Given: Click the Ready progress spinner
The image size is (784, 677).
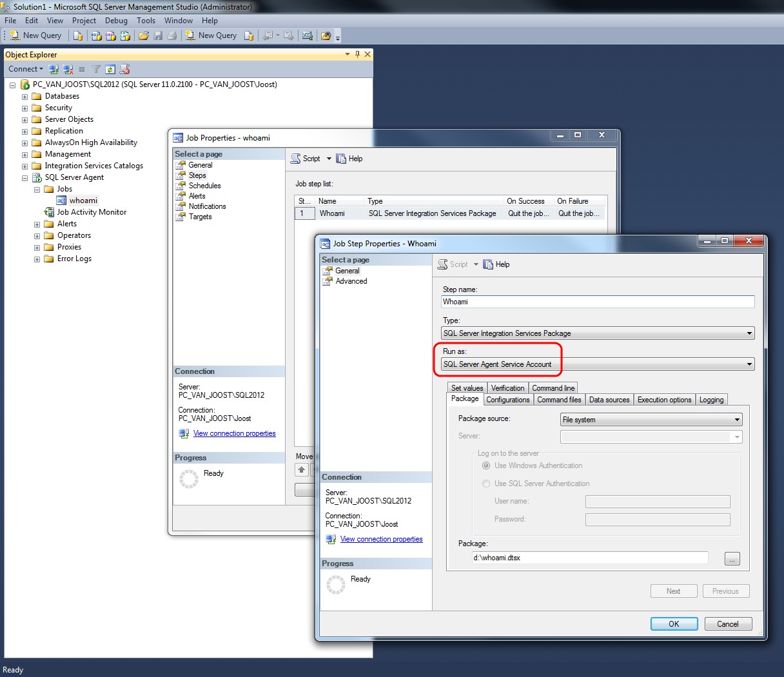Looking at the screenshot, I should pyautogui.click(x=336, y=584).
